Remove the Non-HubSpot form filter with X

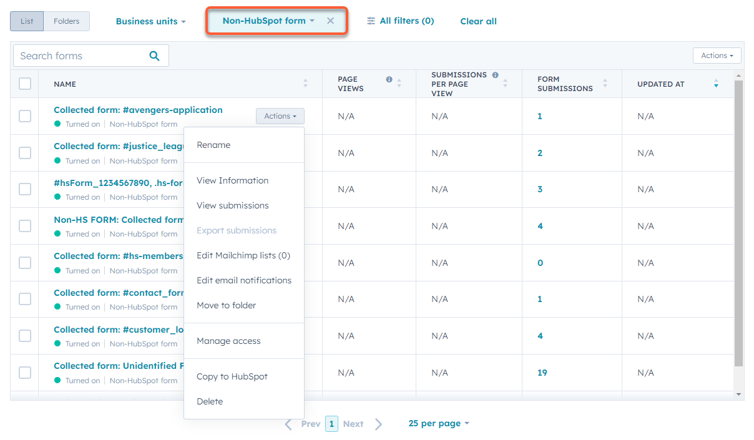coord(330,21)
